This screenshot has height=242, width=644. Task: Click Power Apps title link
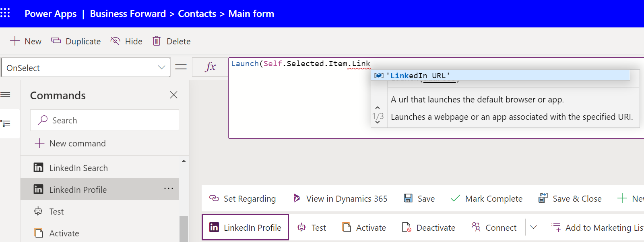[50, 14]
